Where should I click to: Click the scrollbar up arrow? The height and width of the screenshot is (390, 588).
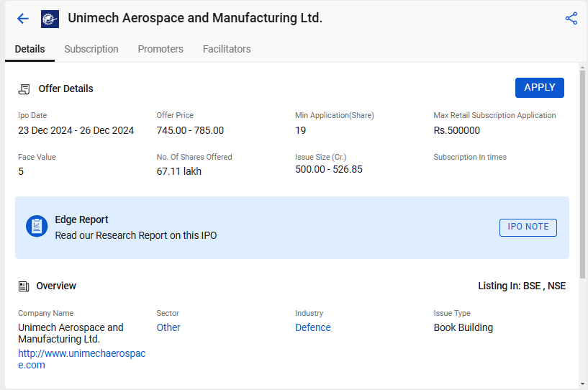(582, 68)
